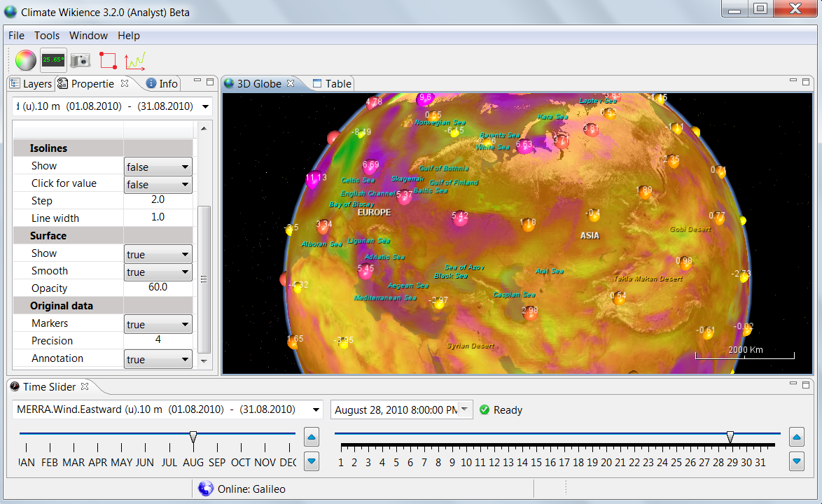Toggle Isolines Show true/false dropdown
822x504 pixels.
point(158,167)
